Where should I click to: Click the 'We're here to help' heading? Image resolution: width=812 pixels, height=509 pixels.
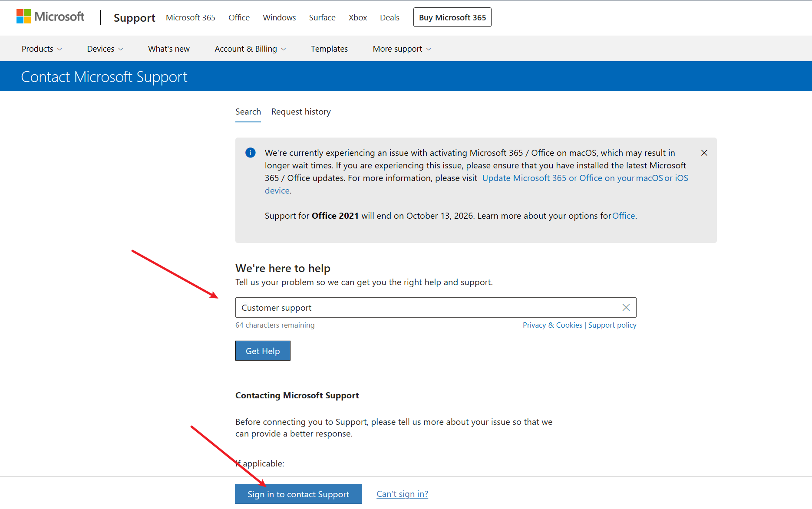(283, 268)
